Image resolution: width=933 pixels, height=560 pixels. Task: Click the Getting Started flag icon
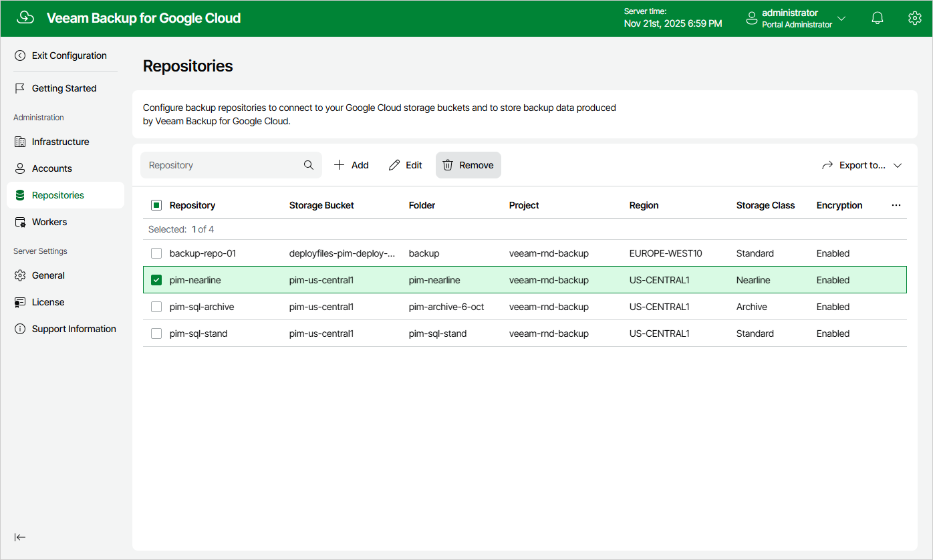[x=20, y=88]
